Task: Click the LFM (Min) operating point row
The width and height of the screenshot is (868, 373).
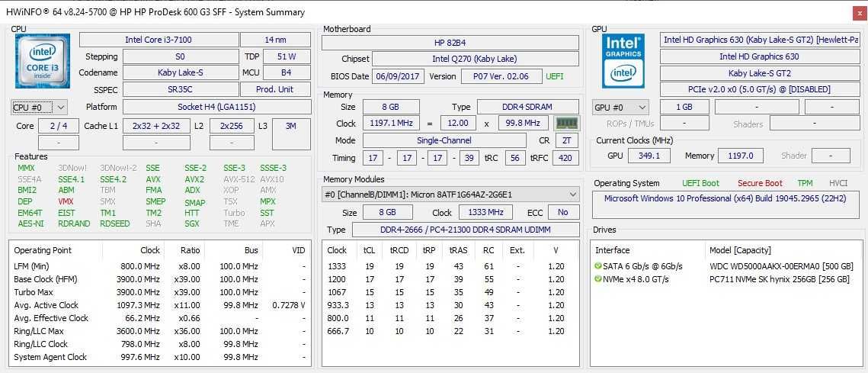Action: tap(159, 266)
